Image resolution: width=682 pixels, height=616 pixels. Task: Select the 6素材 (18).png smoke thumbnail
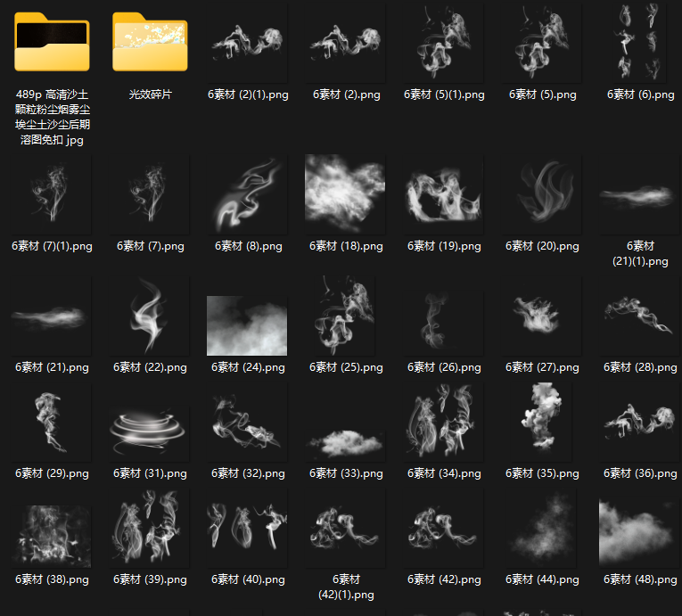346,193
